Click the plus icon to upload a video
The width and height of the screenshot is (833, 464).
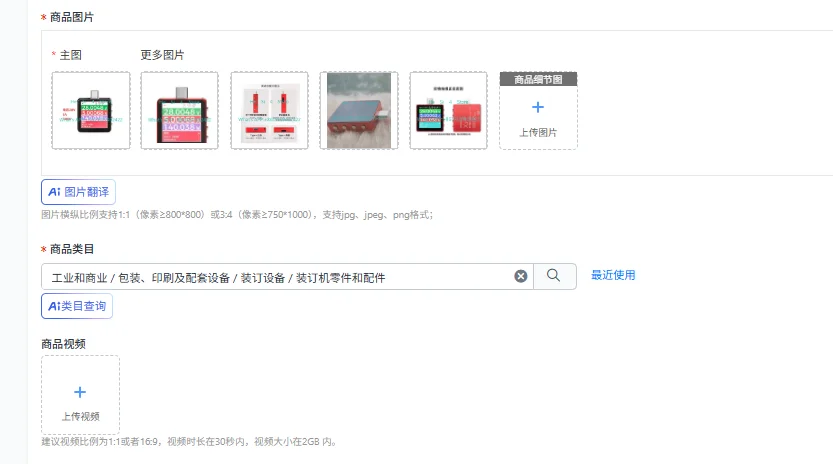point(80,392)
